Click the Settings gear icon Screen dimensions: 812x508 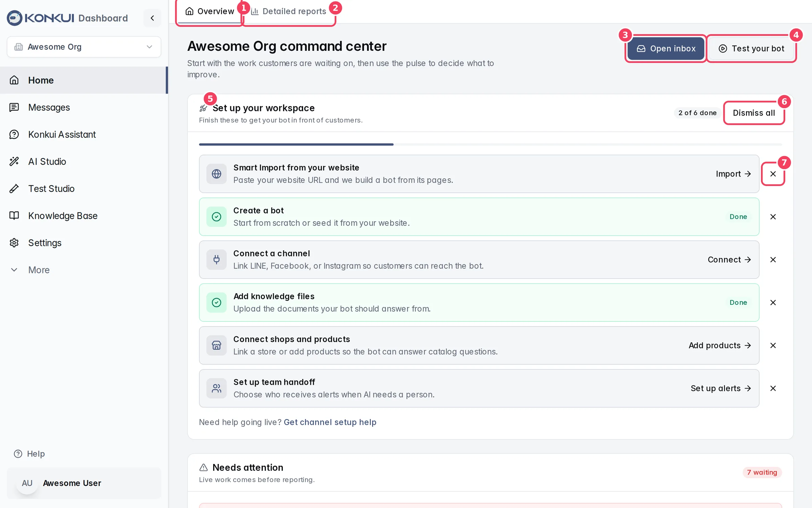click(14, 243)
